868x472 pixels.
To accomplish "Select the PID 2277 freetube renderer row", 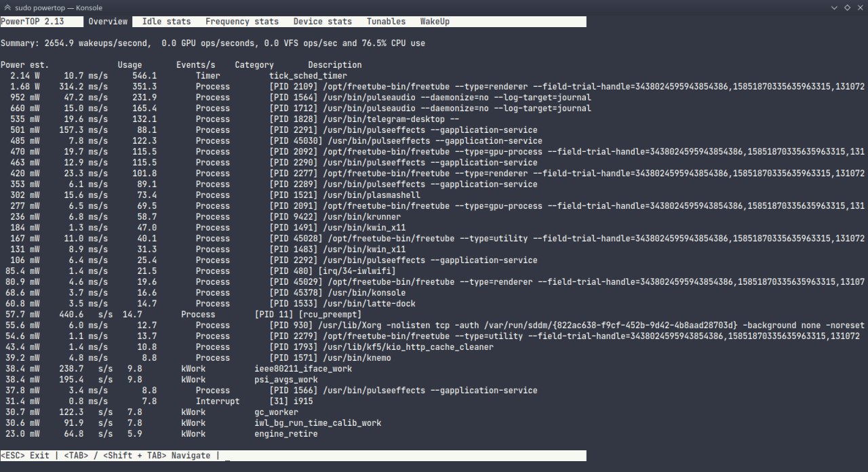I will point(437,174).
